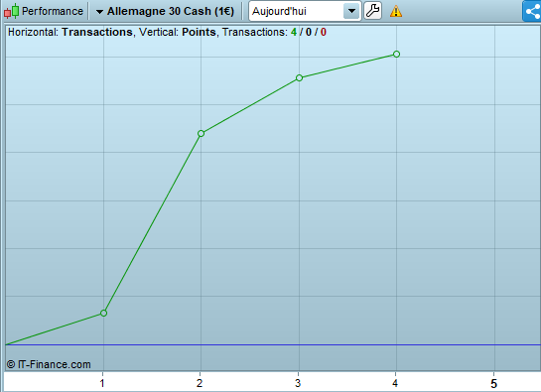Screen dimensions: 541x392
Task: Open the wrench settings button
Action: [x=372, y=11]
